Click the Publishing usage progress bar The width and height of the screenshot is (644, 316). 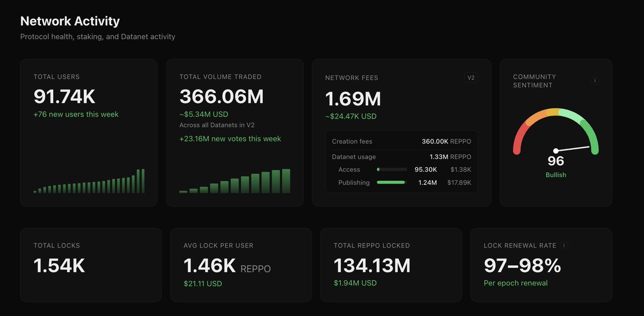392,182
